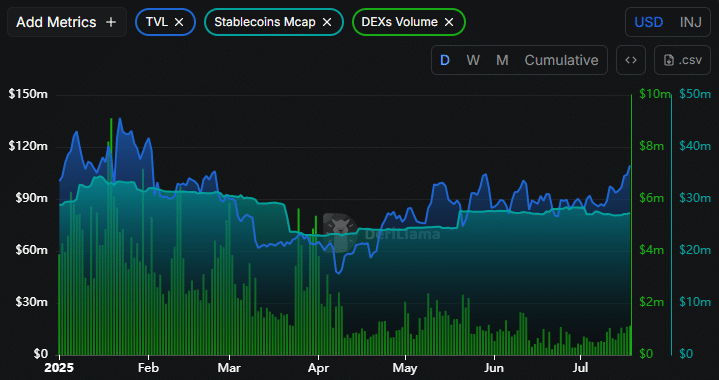Click the plus icon beside Add Metrics
The image size is (719, 380).
pos(111,22)
